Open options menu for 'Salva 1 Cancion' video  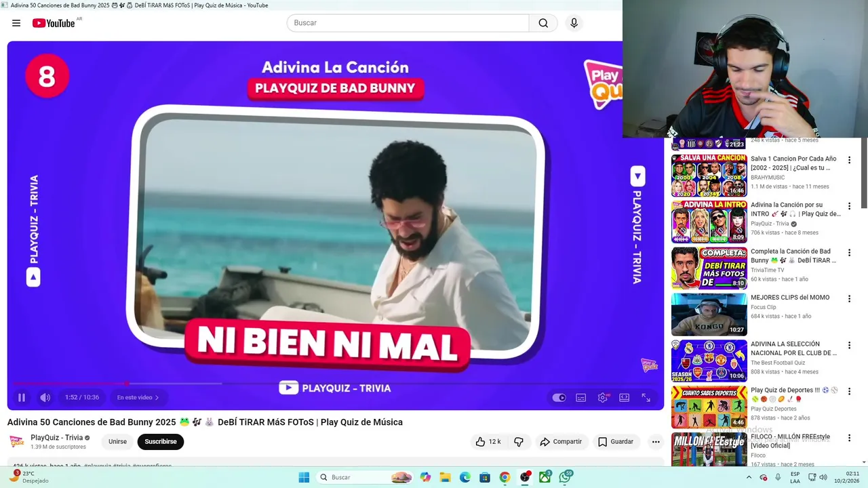pyautogui.click(x=849, y=161)
